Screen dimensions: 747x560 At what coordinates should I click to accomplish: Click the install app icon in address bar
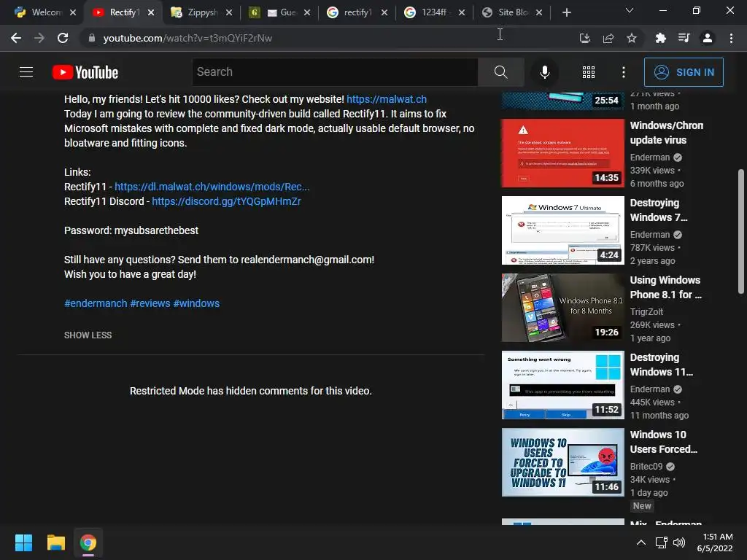(x=584, y=38)
